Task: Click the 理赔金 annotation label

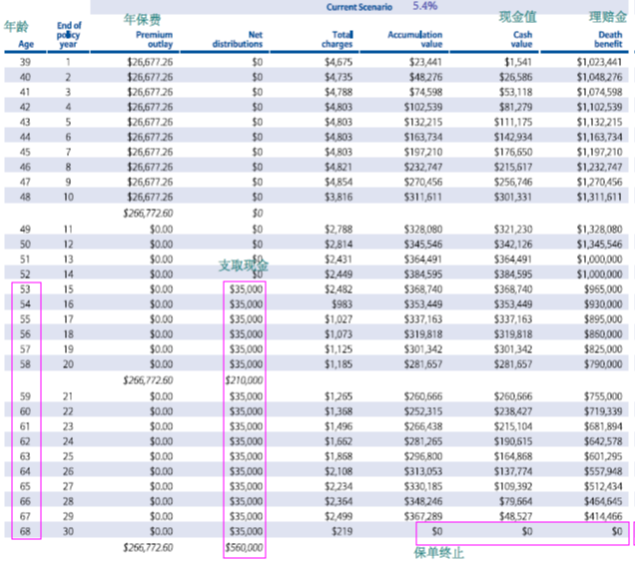Action: (x=608, y=17)
